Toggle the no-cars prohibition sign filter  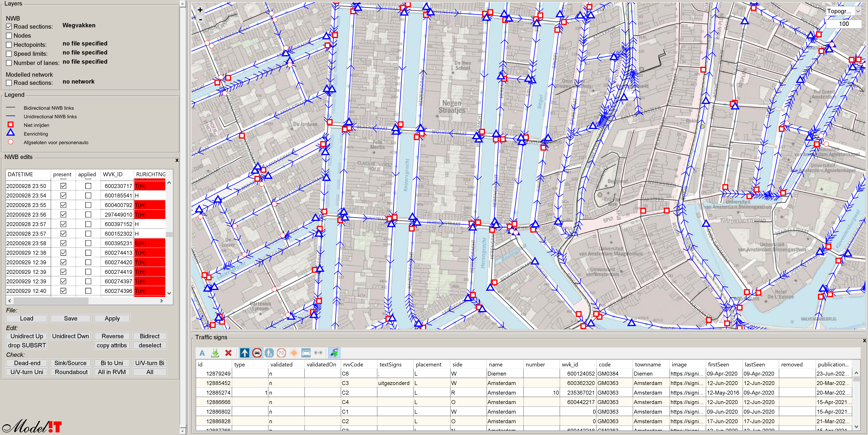pos(257,353)
